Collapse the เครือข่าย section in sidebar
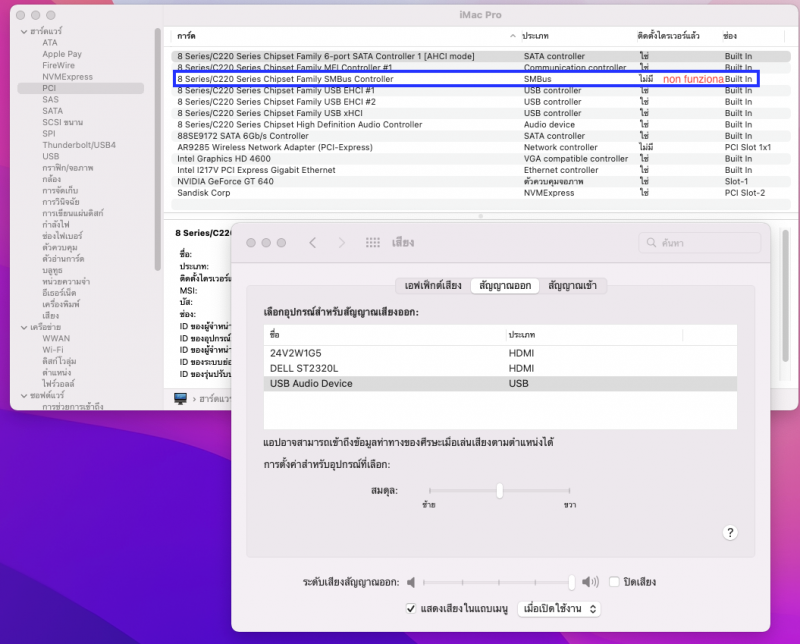The image size is (800, 644). tap(21, 327)
